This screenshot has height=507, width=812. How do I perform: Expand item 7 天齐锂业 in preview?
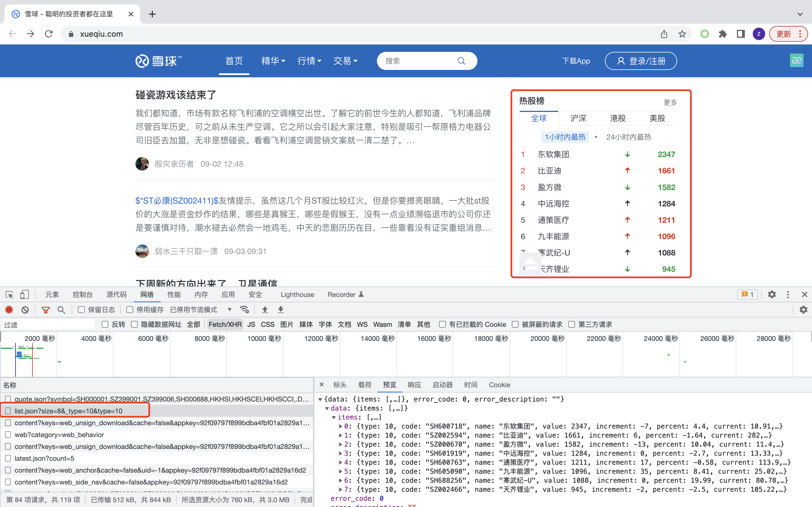tap(341, 490)
